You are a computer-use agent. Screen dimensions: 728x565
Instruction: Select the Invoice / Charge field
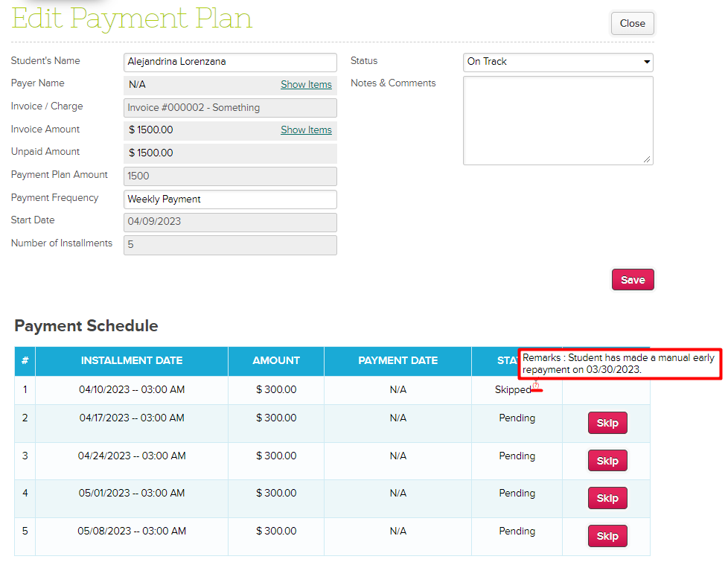230,108
